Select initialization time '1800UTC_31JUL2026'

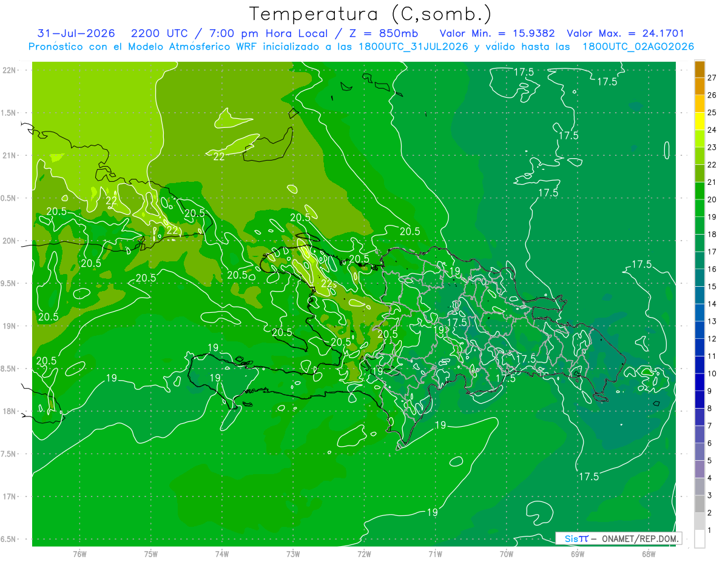(x=413, y=47)
